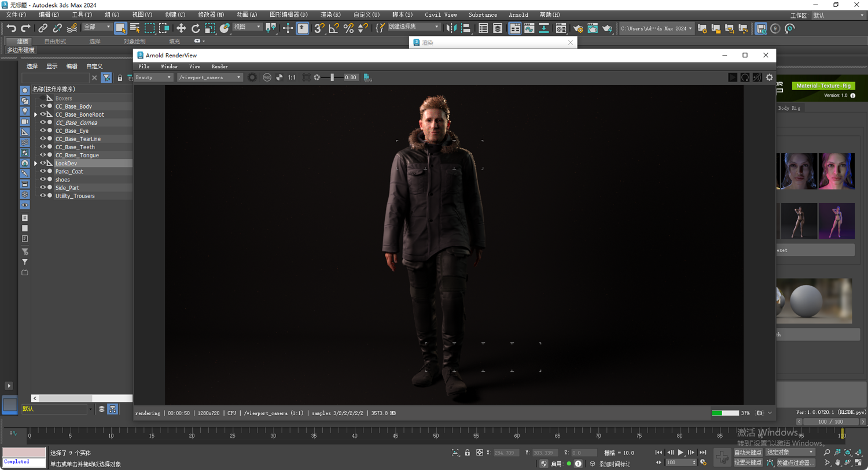Open the View menu in Arnold RenderView
Image resolution: width=868 pixels, height=470 pixels.
tap(194, 66)
